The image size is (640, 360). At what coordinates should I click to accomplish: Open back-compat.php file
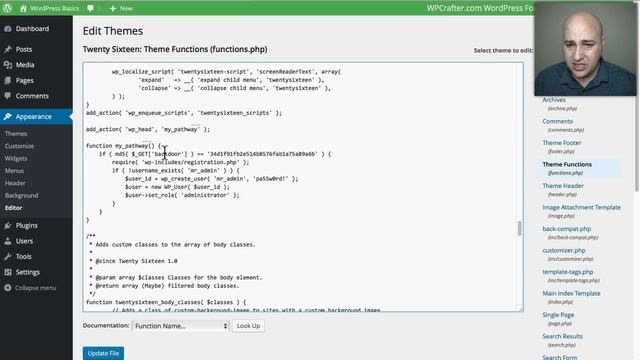tap(567, 229)
